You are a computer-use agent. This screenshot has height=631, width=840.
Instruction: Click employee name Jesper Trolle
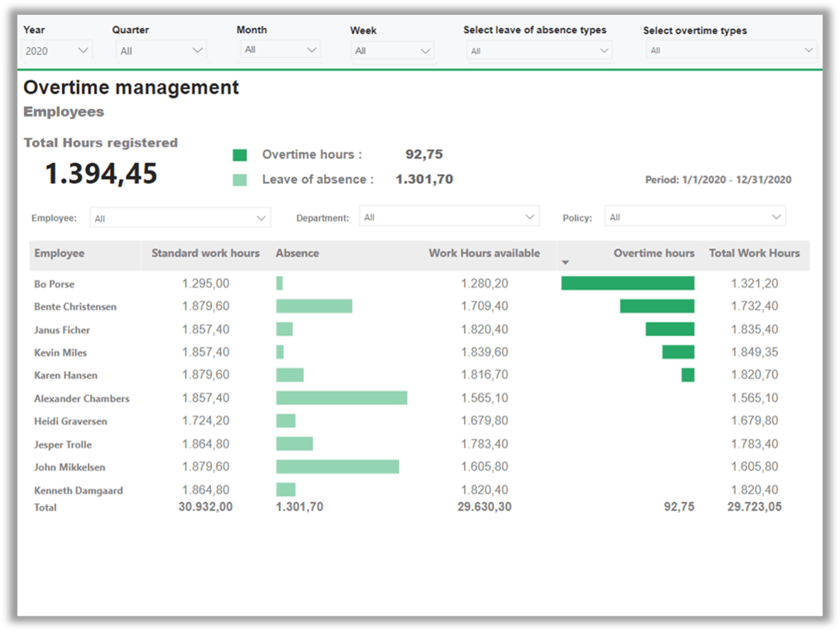[63, 445]
